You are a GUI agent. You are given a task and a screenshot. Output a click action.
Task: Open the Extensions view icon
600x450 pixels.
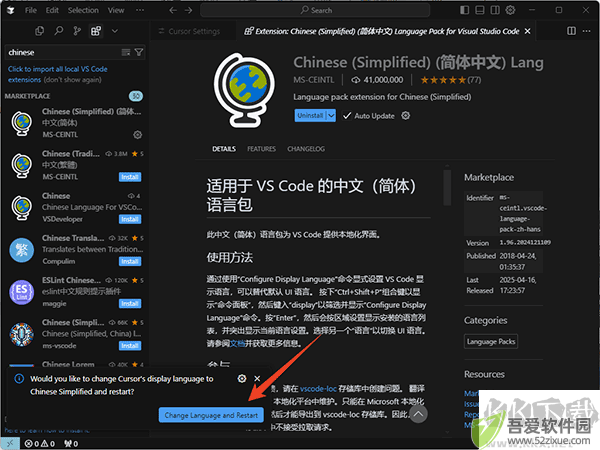point(96,31)
